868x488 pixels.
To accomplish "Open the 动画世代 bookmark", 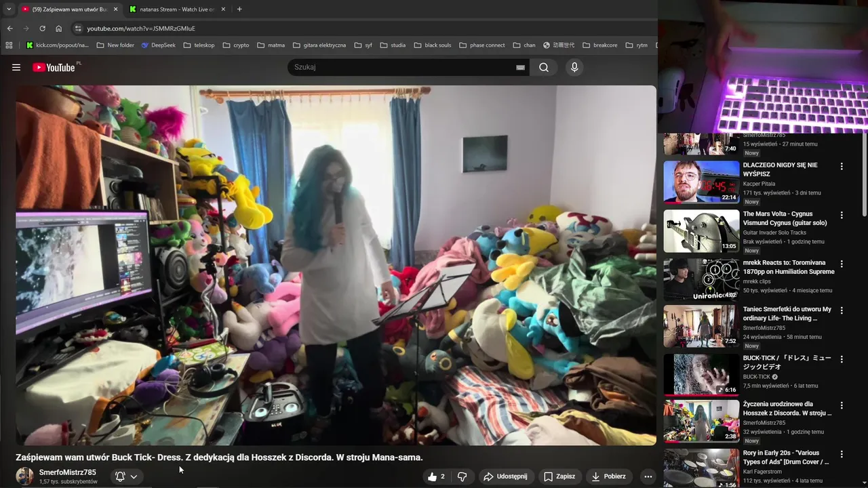I will click(x=559, y=45).
